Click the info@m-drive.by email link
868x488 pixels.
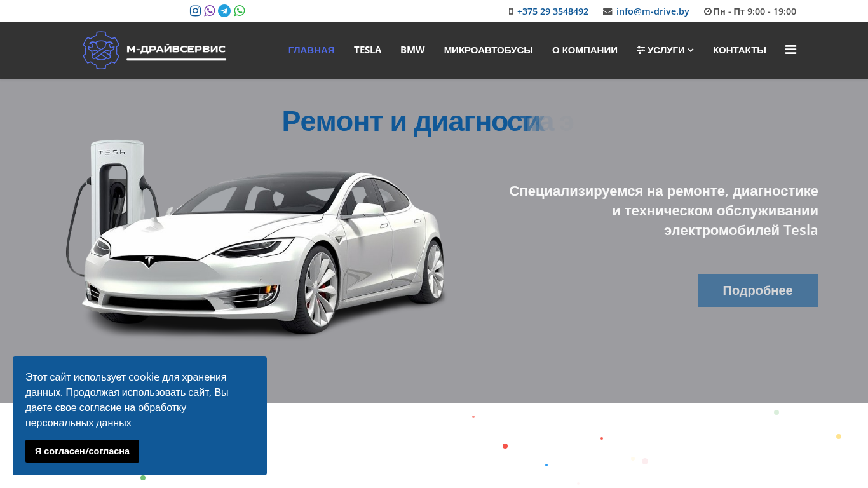coord(653,11)
